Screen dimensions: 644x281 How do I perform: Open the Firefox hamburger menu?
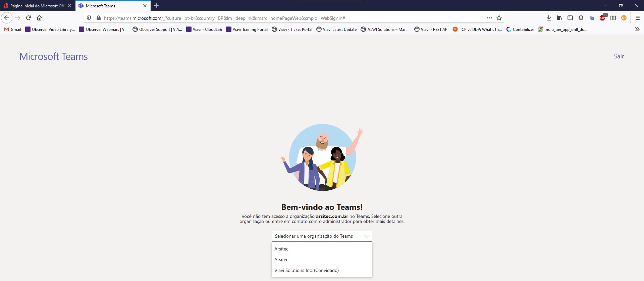(638, 18)
